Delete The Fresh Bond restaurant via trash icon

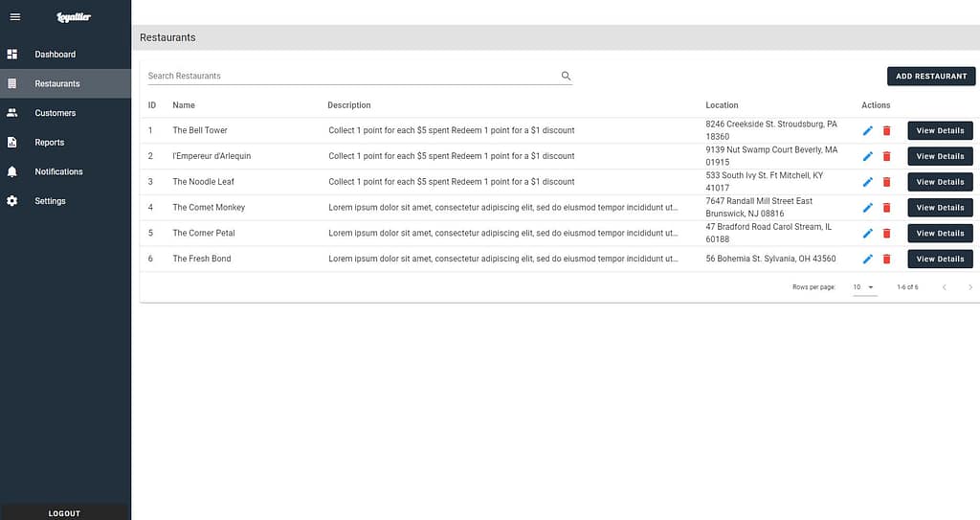pyautogui.click(x=886, y=259)
